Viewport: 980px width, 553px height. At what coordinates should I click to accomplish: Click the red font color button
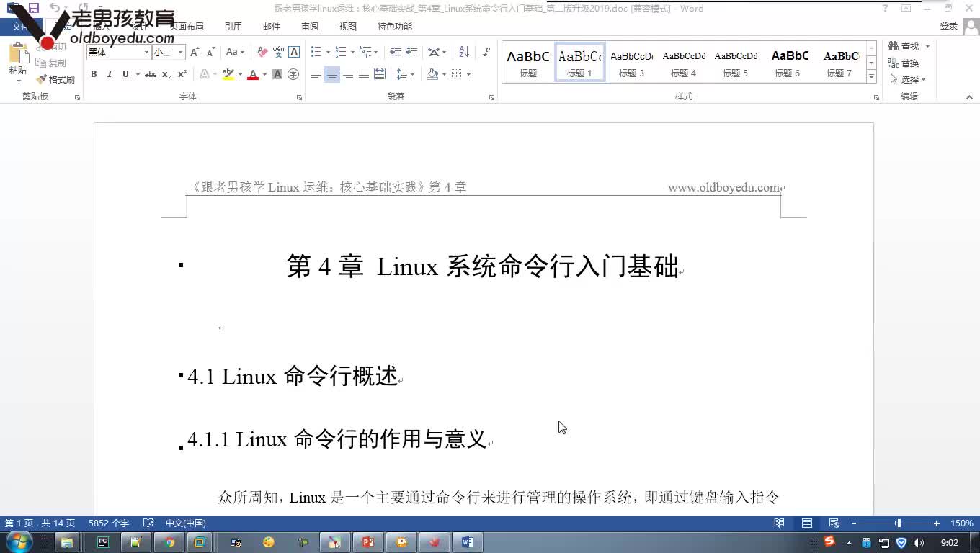[x=253, y=74]
